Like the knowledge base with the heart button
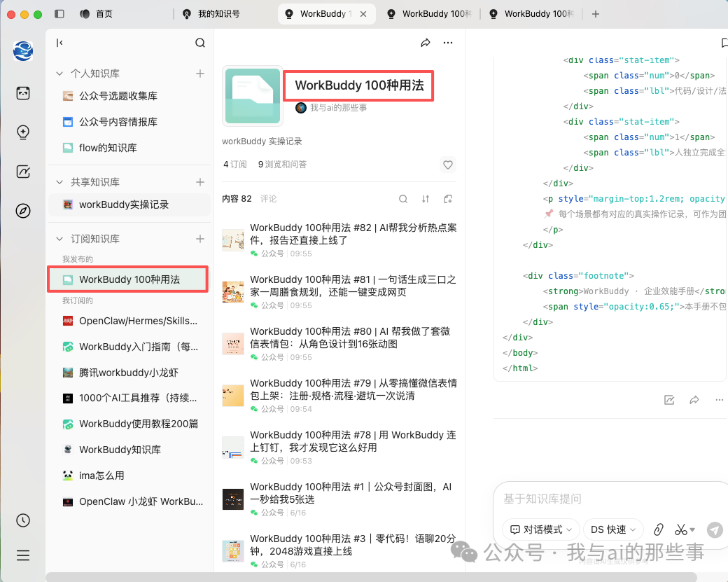 click(x=447, y=165)
